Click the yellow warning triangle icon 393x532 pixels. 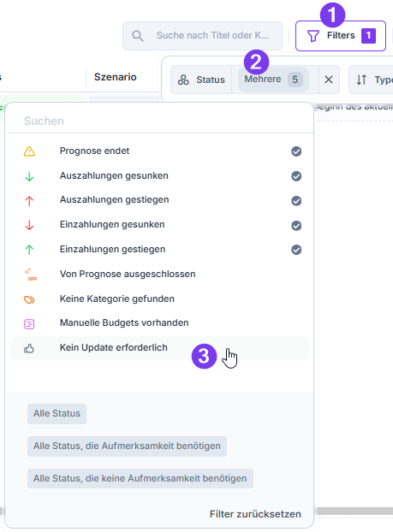29,151
